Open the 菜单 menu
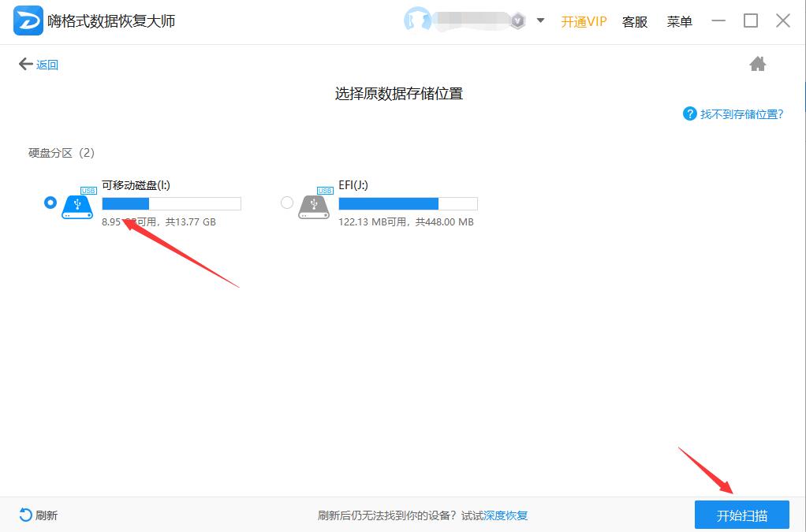 pos(679,22)
